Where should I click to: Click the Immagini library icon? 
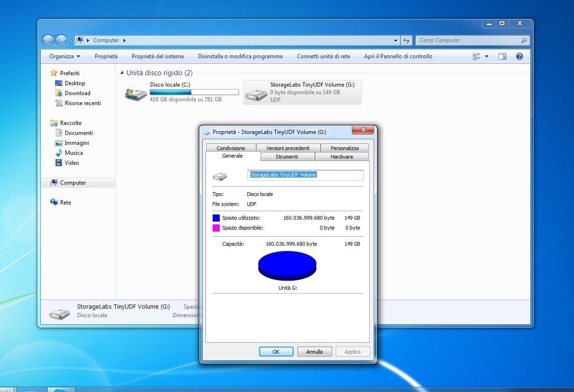coord(59,143)
